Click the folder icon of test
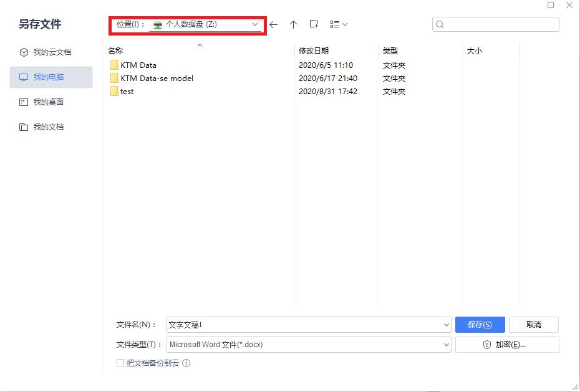Image resolution: width=580 pixels, height=392 pixels. coord(114,91)
